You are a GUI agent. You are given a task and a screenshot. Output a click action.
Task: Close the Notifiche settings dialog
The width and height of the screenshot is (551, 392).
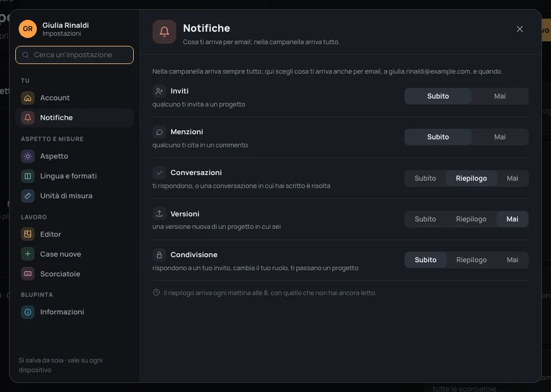click(x=520, y=29)
